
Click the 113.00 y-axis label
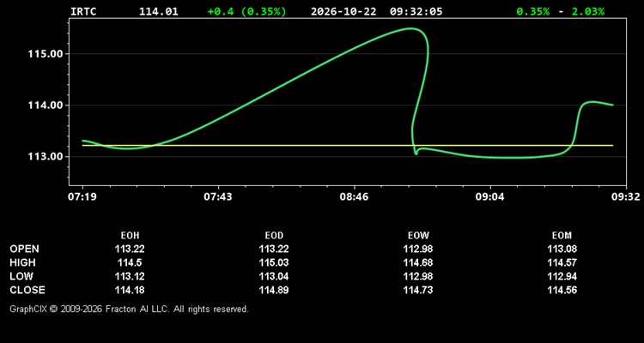[46, 156]
